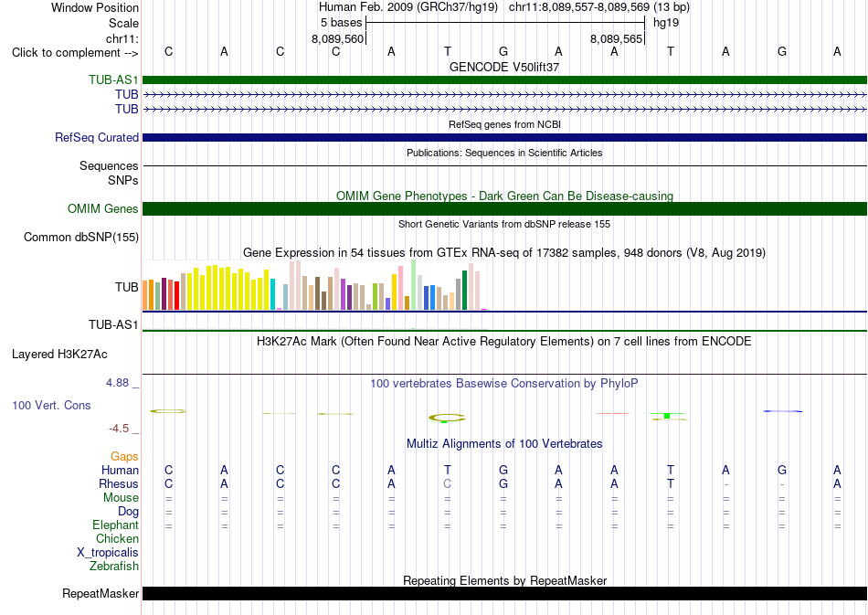
Task: Open the RefSeq Curated track label
Action: pyautogui.click(x=97, y=137)
